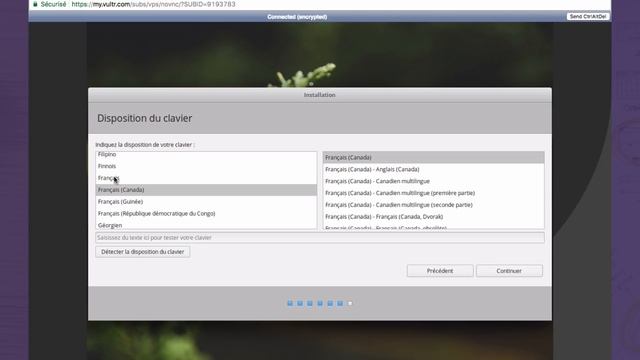Image resolution: width=640 pixels, height=360 pixels.
Task: Choose Français (Canada) - Anglais (Canada) variant
Action: click(433, 169)
